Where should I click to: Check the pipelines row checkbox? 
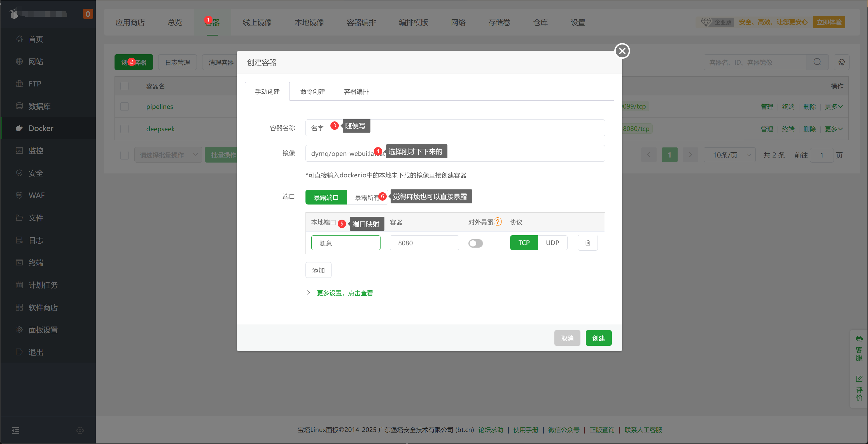124,107
